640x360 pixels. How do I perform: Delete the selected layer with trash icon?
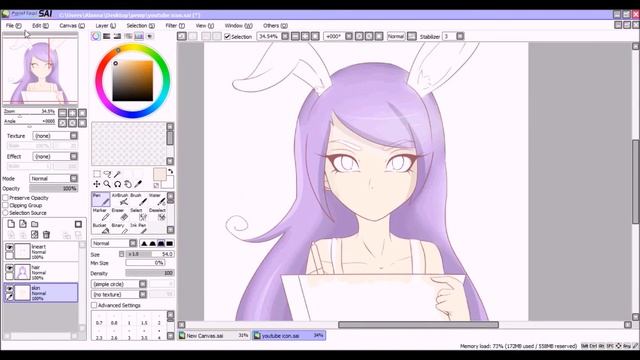[47, 234]
